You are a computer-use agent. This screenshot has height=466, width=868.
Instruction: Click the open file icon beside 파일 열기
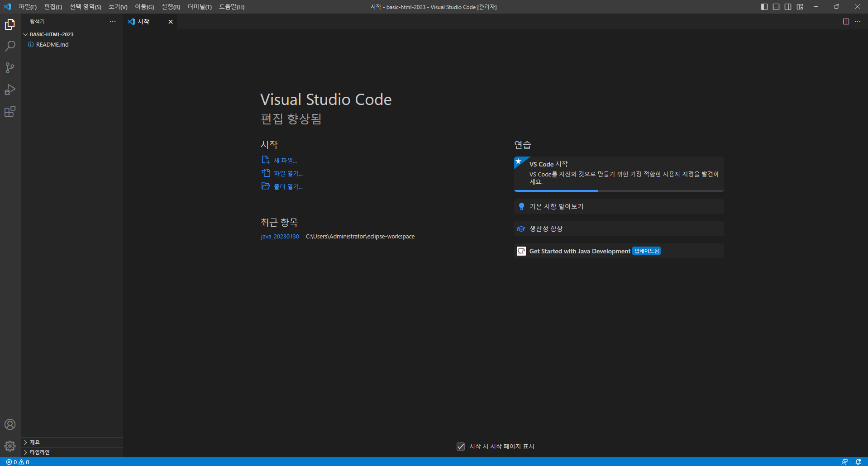pyautogui.click(x=266, y=173)
